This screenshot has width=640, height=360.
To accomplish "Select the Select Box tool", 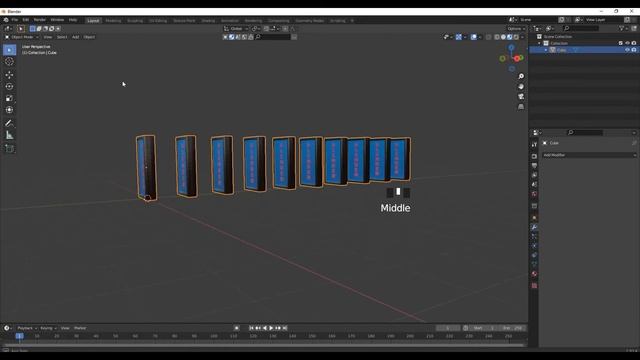I will click(9, 50).
